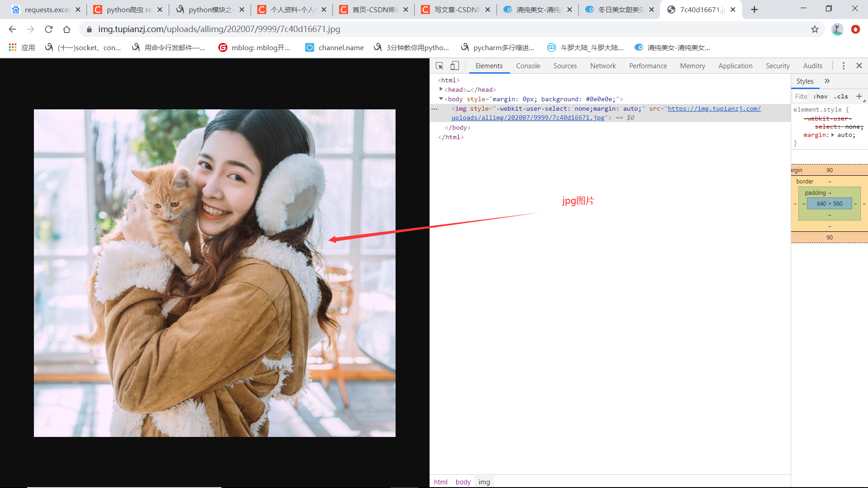Open the browser profile avatar

pos(838,29)
